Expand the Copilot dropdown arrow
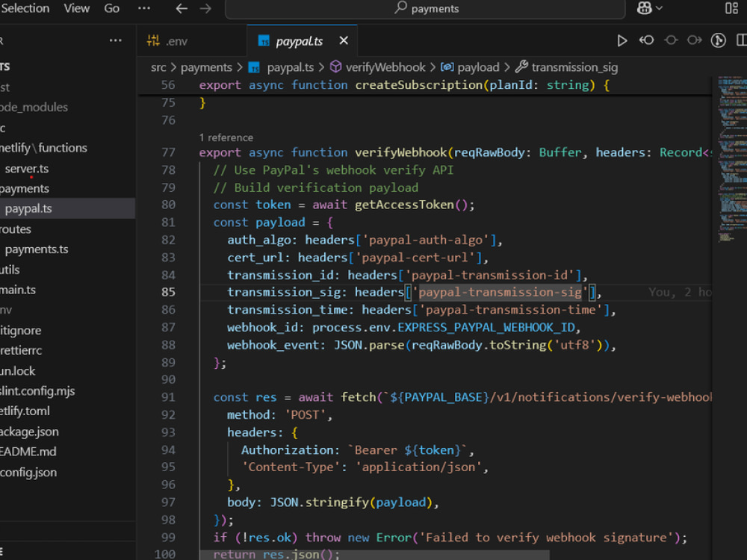The width and height of the screenshot is (747, 560). [x=660, y=8]
